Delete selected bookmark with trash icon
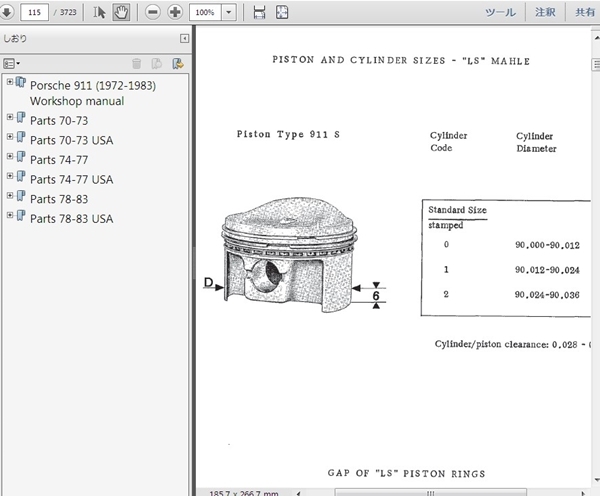 click(x=137, y=64)
